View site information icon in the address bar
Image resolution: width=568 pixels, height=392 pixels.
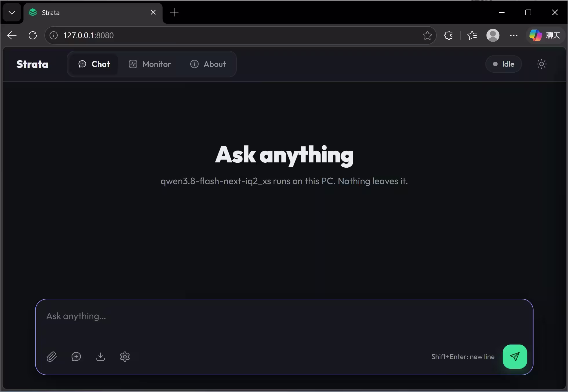point(54,35)
